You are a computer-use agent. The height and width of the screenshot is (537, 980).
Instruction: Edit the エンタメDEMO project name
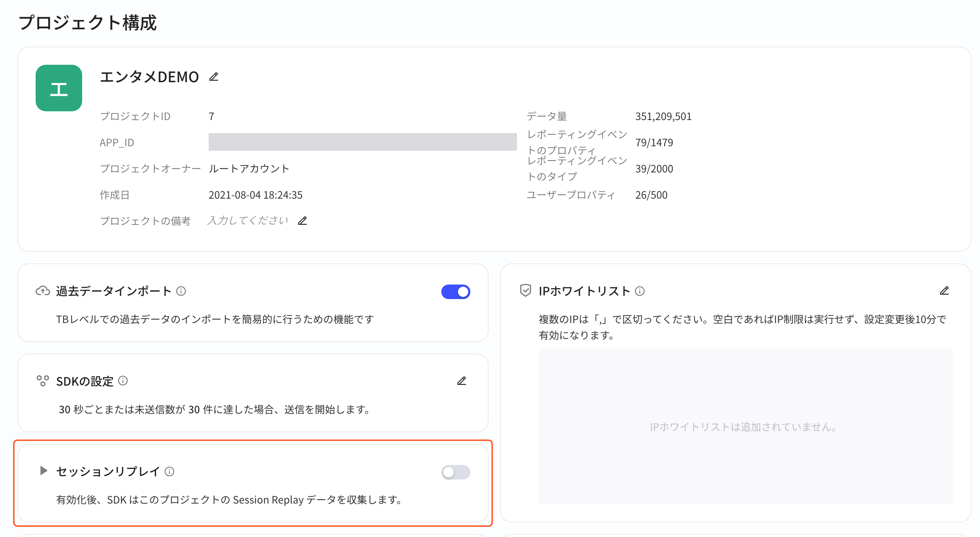tap(214, 77)
